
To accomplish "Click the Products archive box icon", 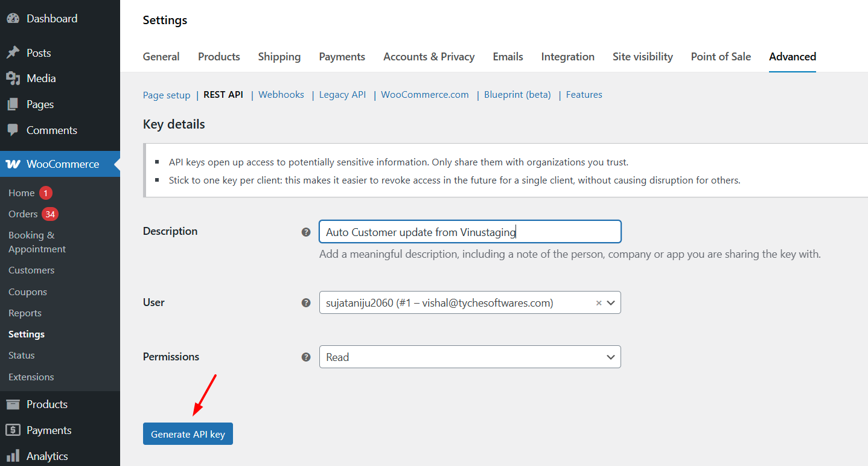I will 13,404.
